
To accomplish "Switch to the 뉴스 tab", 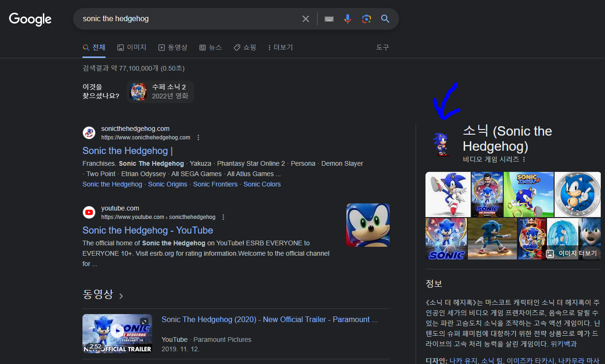I will point(211,48).
